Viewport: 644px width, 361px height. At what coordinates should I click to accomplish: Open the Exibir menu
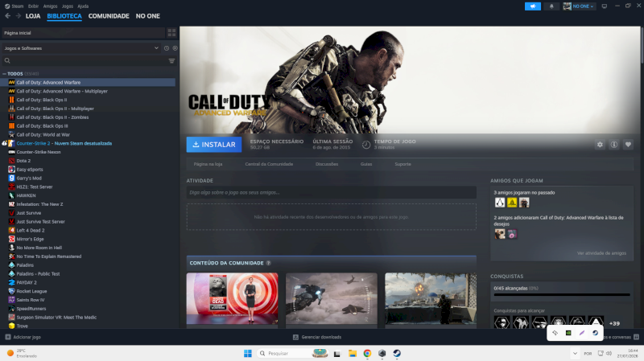click(x=33, y=6)
